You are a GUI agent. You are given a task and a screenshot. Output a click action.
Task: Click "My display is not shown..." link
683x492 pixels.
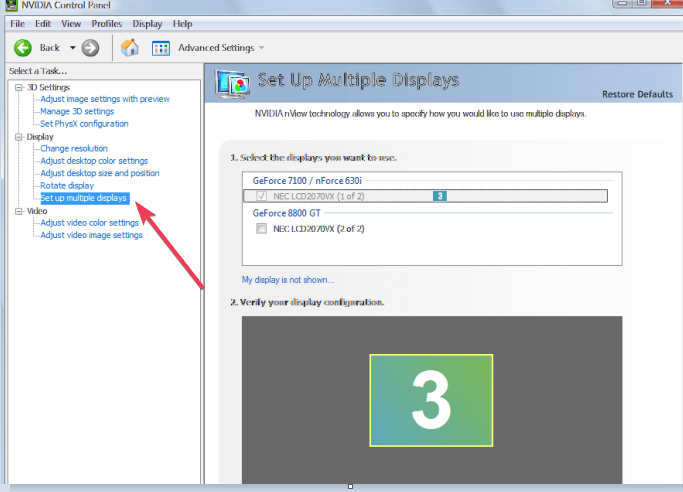[x=288, y=280]
